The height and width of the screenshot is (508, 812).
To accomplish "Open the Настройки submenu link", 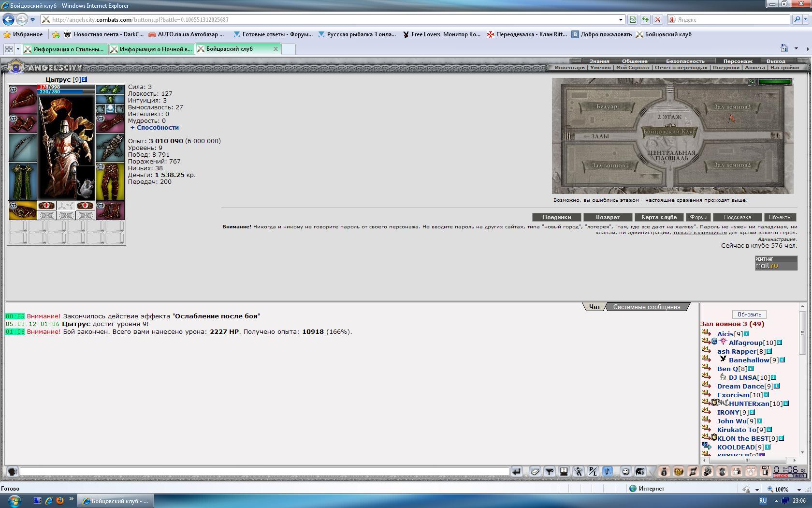I will coord(785,67).
